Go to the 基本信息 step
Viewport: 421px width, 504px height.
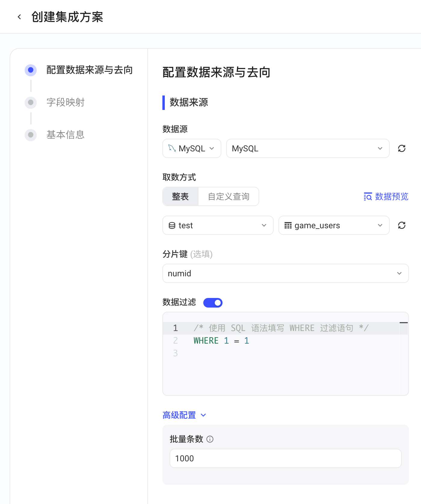pos(66,135)
